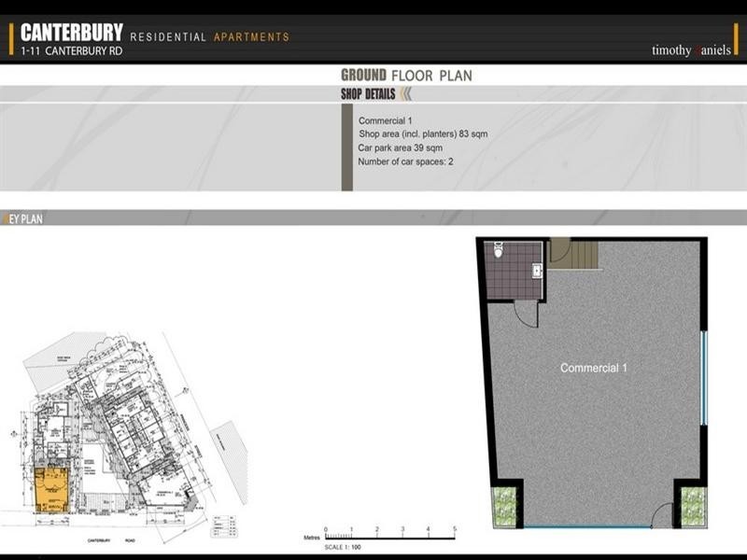Click the blue window on right wall
The height and width of the screenshot is (560, 747).
[x=704, y=378]
